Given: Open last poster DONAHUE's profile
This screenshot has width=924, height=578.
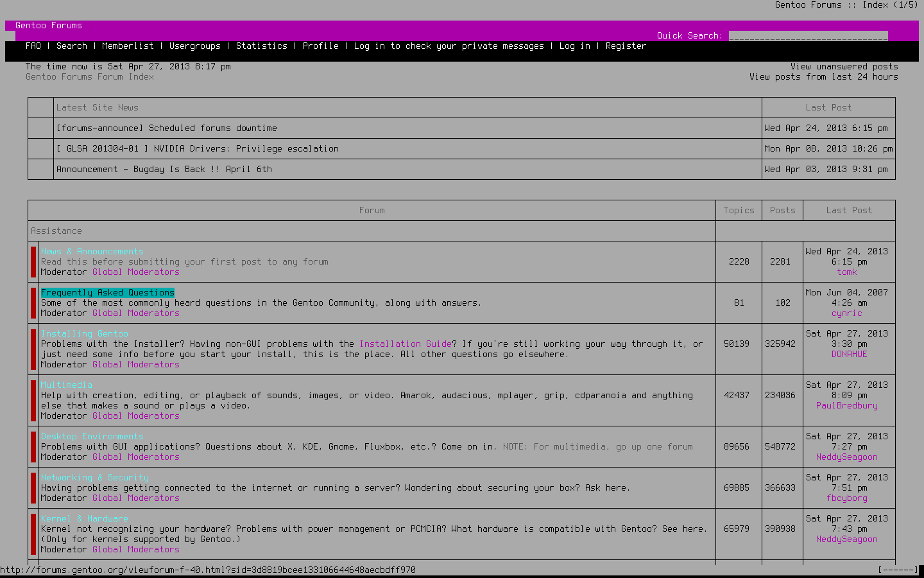Looking at the screenshot, I should pyautogui.click(x=850, y=354).
